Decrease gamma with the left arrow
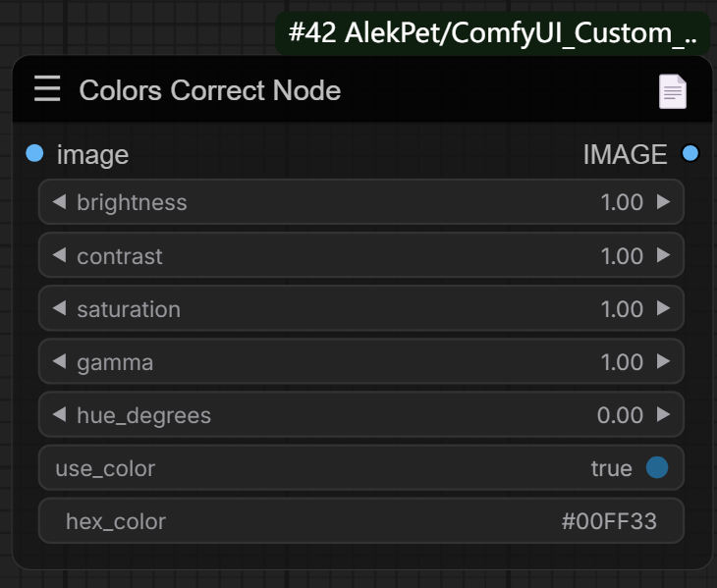 pyautogui.click(x=59, y=361)
